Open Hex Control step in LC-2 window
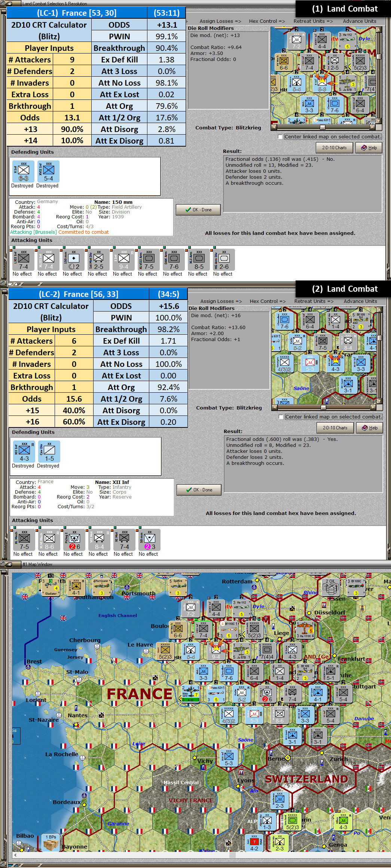Image resolution: width=391 pixels, height=868 pixels. point(268,301)
